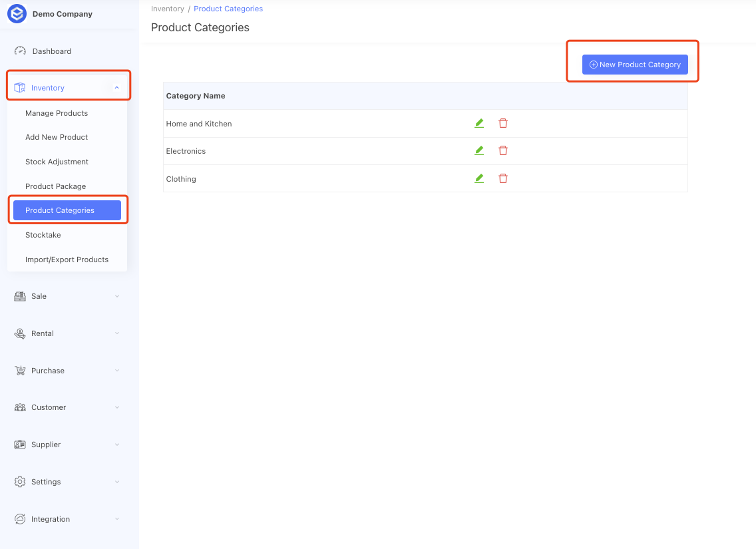Viewport: 756px width, 549px height.
Task: Delete the Electronics category via trash icon
Action: pos(502,150)
